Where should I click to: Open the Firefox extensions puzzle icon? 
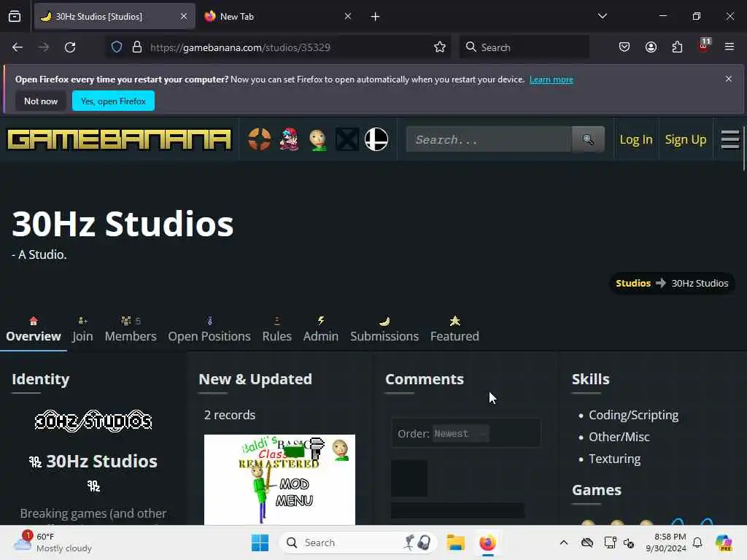pyautogui.click(x=677, y=47)
